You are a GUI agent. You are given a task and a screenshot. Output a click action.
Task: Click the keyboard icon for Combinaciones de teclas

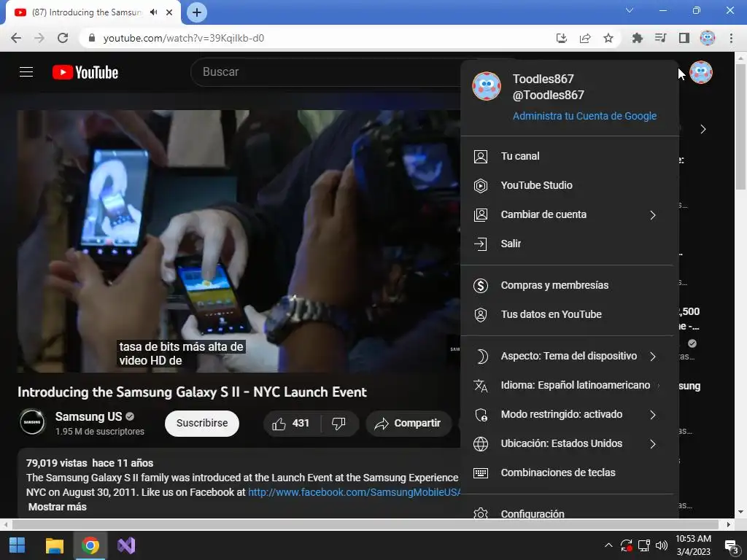pyautogui.click(x=481, y=472)
